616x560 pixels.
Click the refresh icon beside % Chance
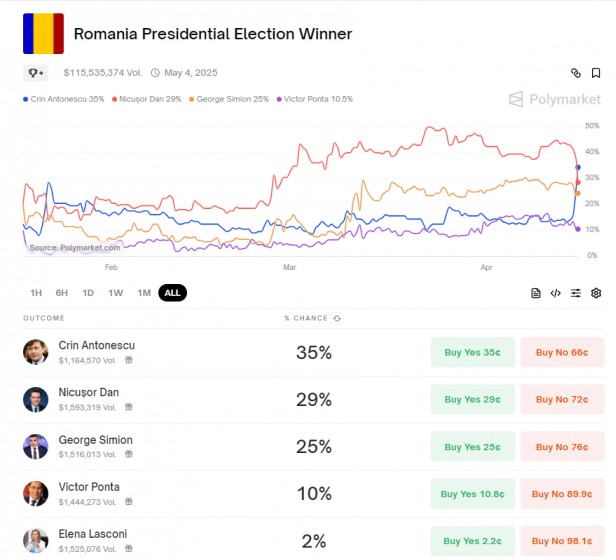click(337, 318)
